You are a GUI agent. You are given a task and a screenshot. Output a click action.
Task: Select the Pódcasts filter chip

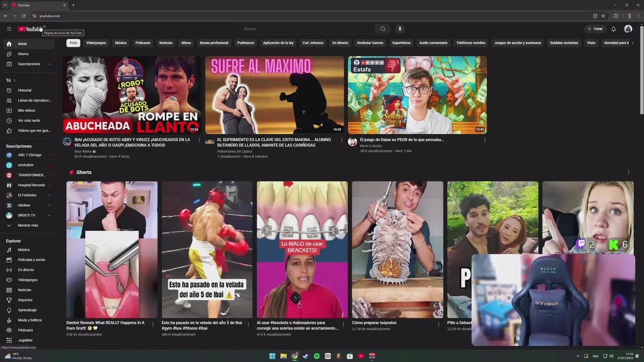[x=143, y=43]
